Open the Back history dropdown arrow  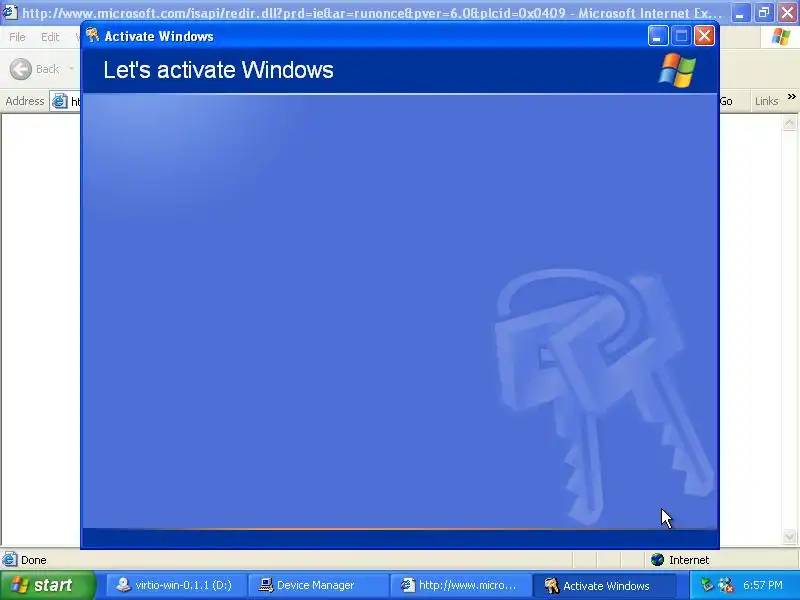coord(71,69)
